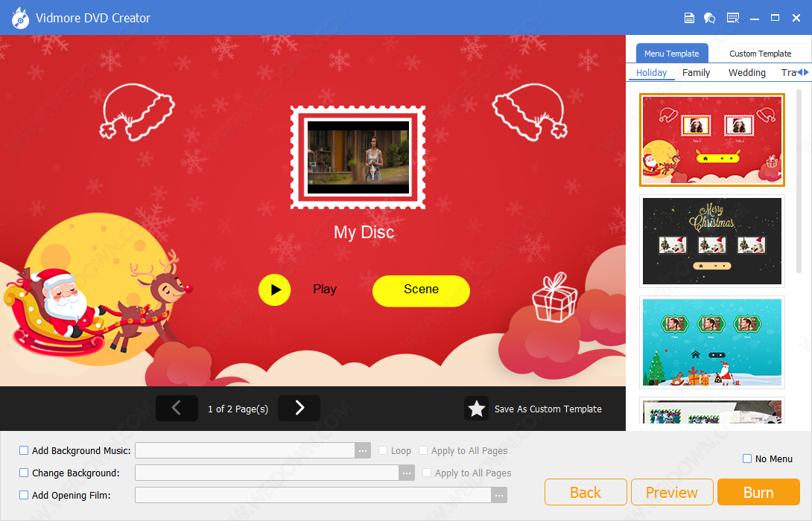Click the opening film path field
812x521 pixels.
pyautogui.click(x=314, y=495)
